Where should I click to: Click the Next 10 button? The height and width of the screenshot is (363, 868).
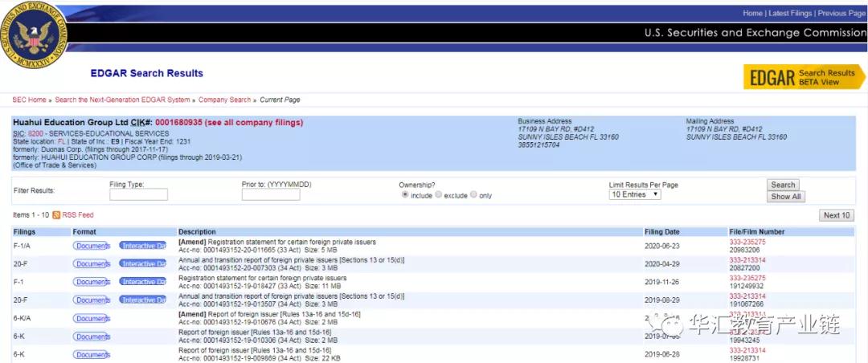(837, 216)
